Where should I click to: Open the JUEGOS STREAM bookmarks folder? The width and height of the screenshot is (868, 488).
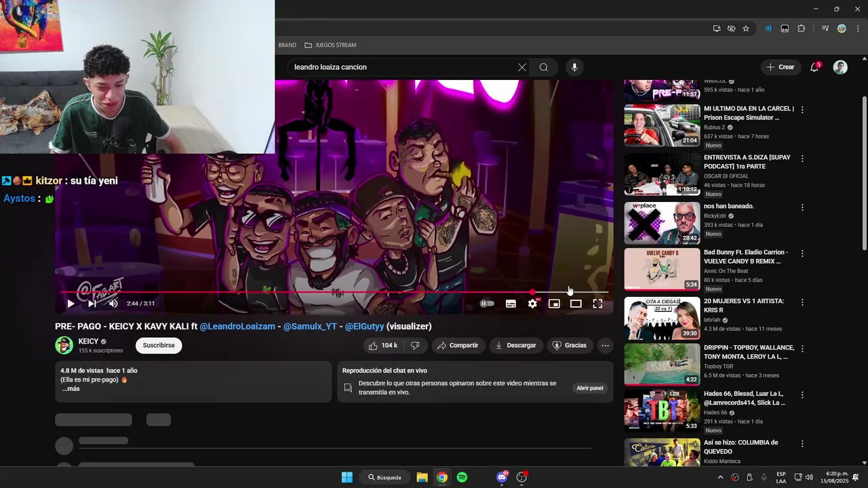(x=330, y=45)
